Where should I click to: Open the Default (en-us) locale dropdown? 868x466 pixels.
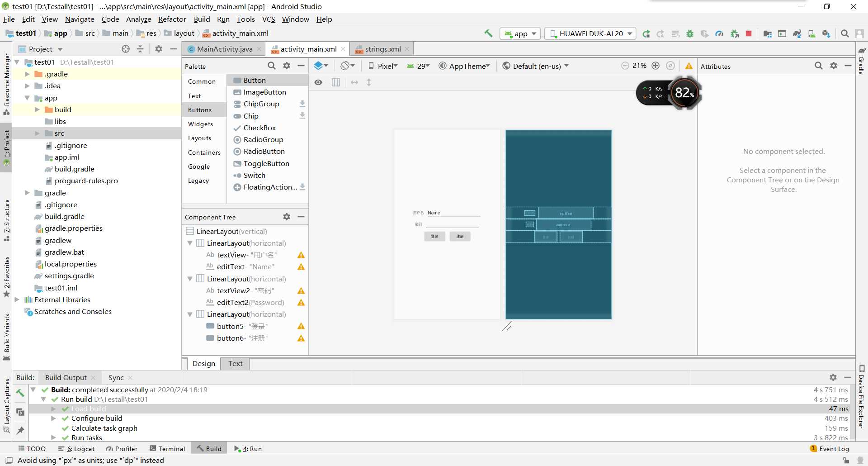(536, 66)
